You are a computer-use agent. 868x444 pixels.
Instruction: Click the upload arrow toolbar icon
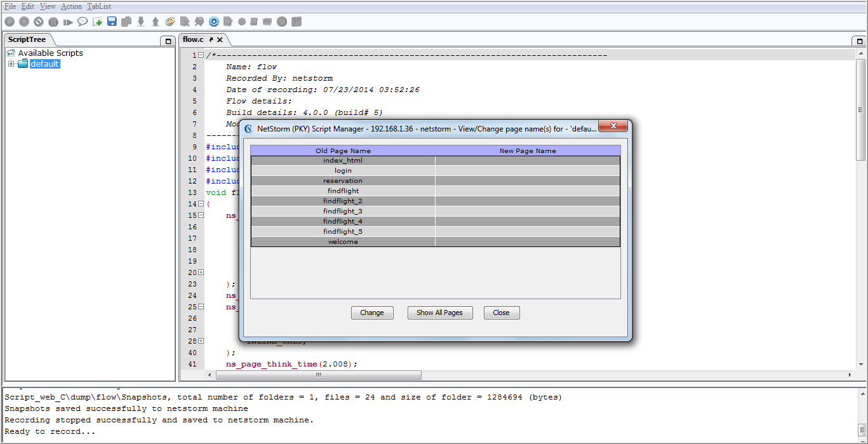click(156, 22)
